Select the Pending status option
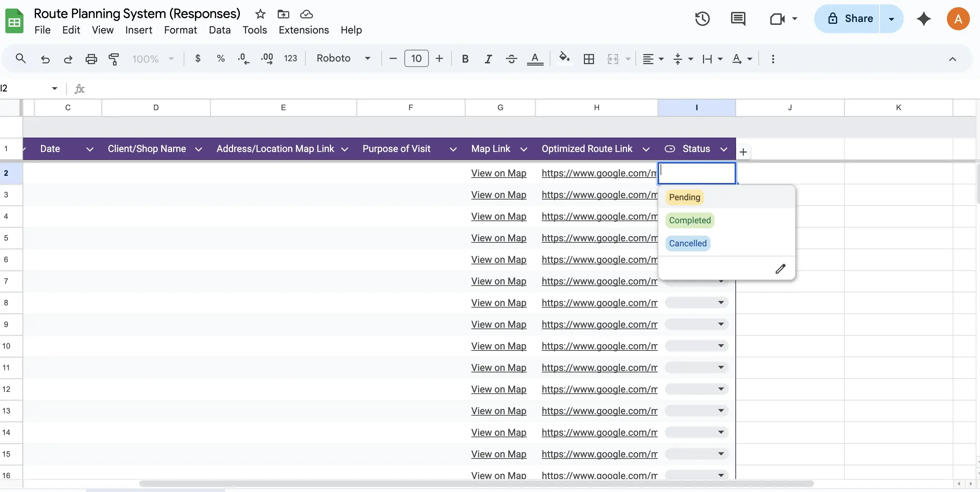 pyautogui.click(x=684, y=197)
